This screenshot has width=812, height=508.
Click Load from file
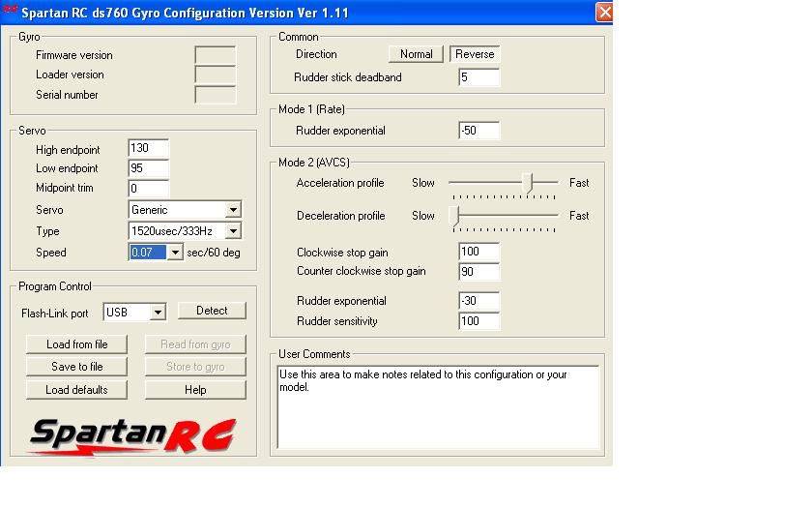click(77, 344)
